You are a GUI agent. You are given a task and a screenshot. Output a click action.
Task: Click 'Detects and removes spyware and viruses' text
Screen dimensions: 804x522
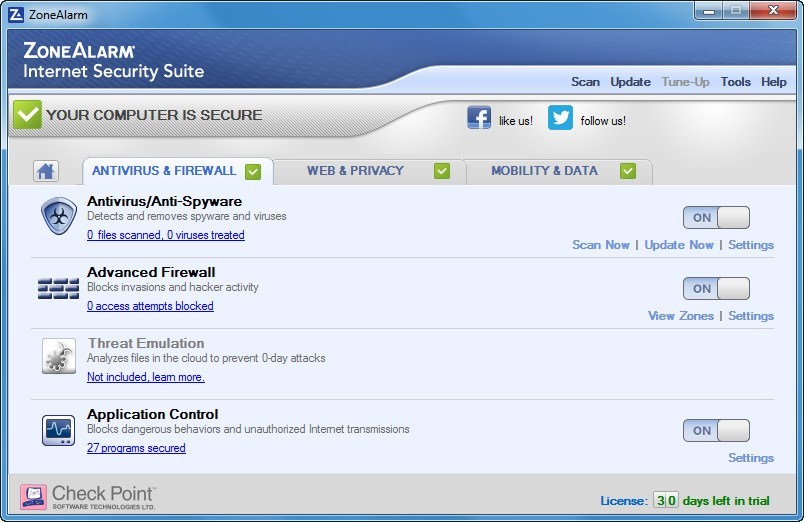coord(187,216)
